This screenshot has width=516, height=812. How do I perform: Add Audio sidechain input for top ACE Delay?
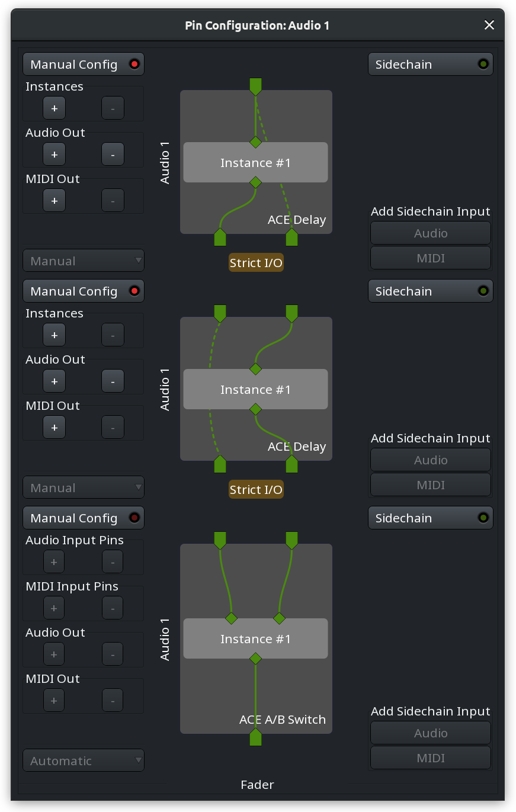click(x=431, y=233)
